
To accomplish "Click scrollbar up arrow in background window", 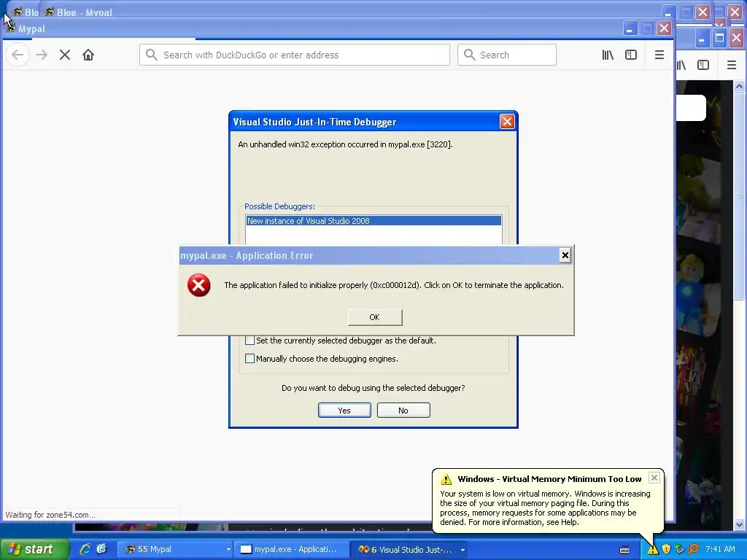I will tap(740, 86).
